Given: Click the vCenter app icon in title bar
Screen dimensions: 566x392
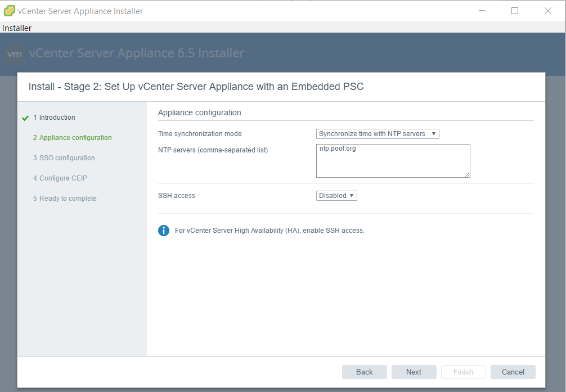Looking at the screenshot, I should point(10,11).
